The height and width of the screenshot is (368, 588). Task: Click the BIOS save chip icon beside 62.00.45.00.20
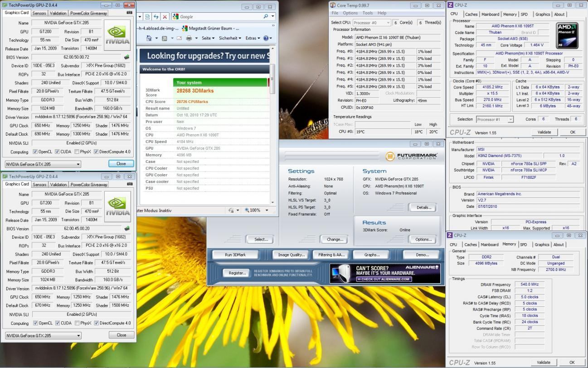pos(127,229)
